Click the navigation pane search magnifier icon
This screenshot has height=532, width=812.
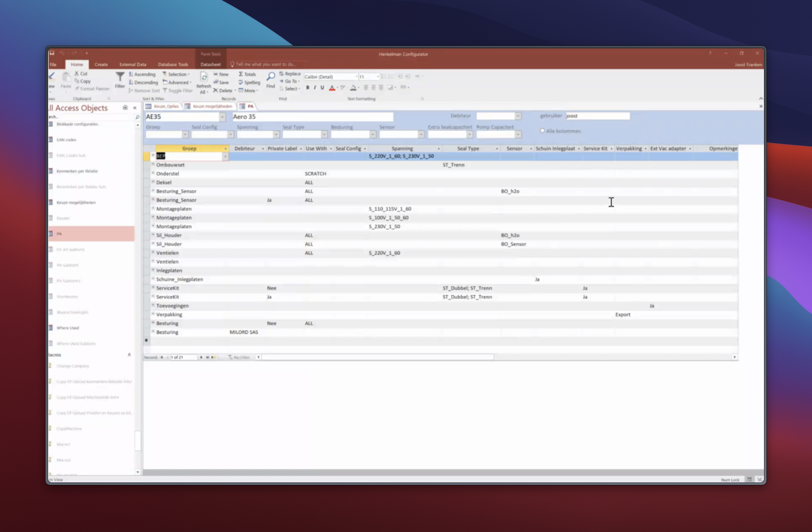pos(137,117)
